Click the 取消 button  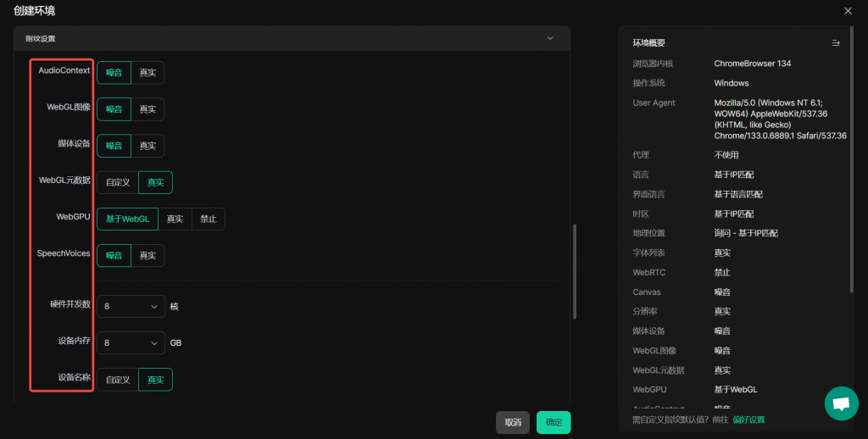coord(513,422)
